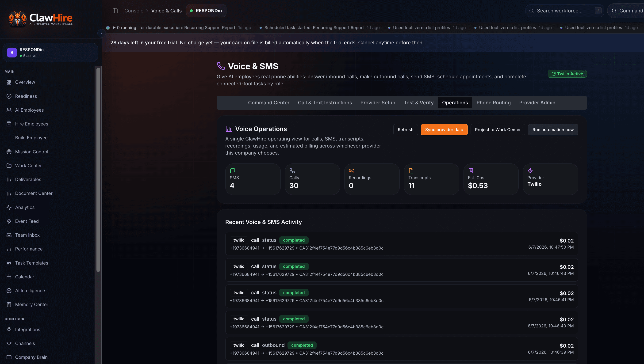Open the call logged at 10:46:41 PM
This screenshot has height=364, width=644.
402,296
